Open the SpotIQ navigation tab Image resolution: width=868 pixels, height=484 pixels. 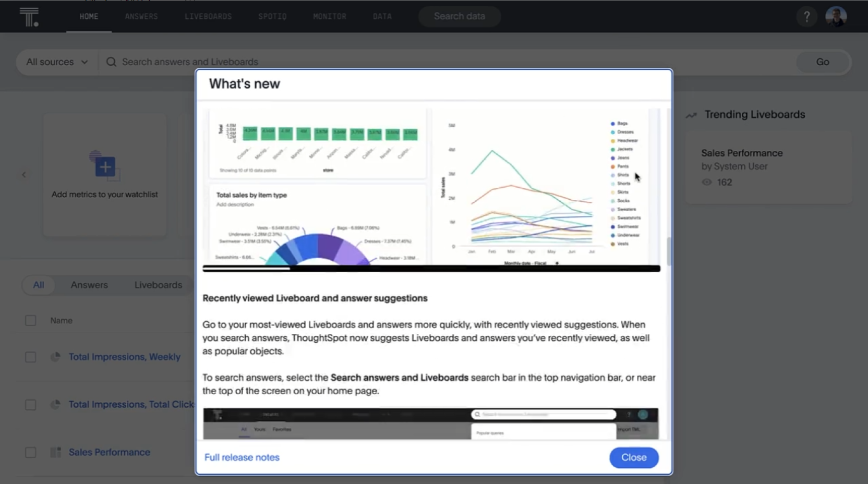pyautogui.click(x=272, y=17)
